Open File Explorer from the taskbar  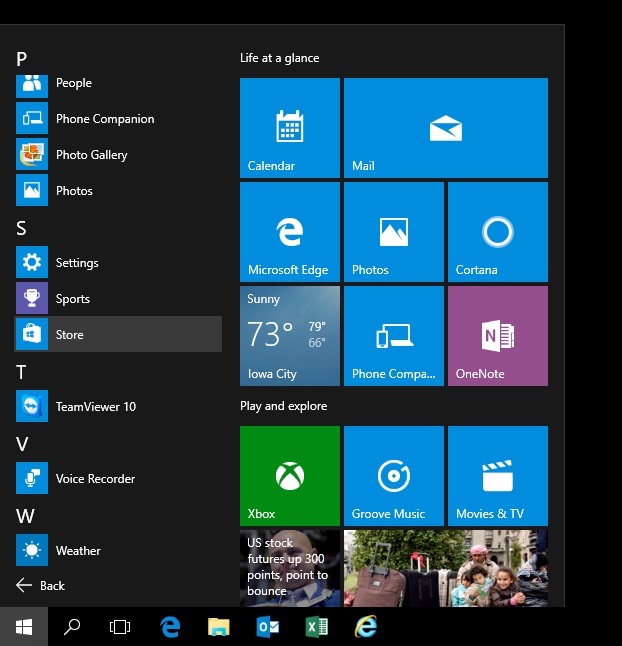click(x=218, y=627)
